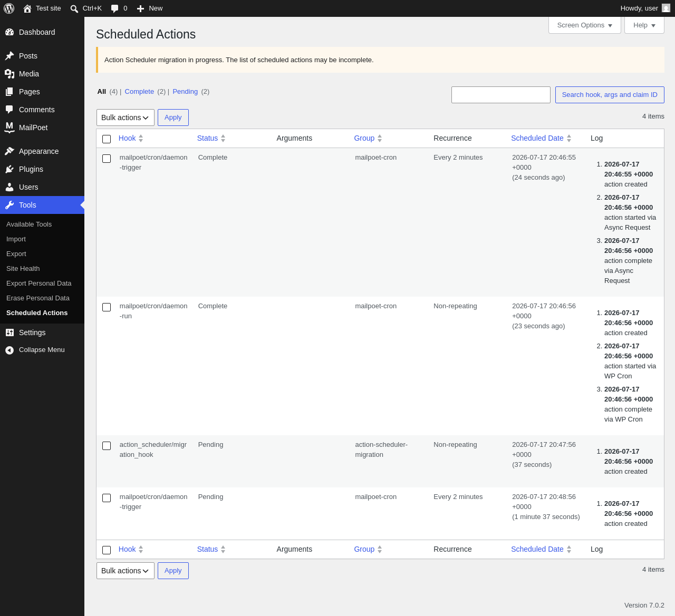Click the action-scheduler-migration group cell
675x616 pixels.
pyautogui.click(x=381, y=449)
